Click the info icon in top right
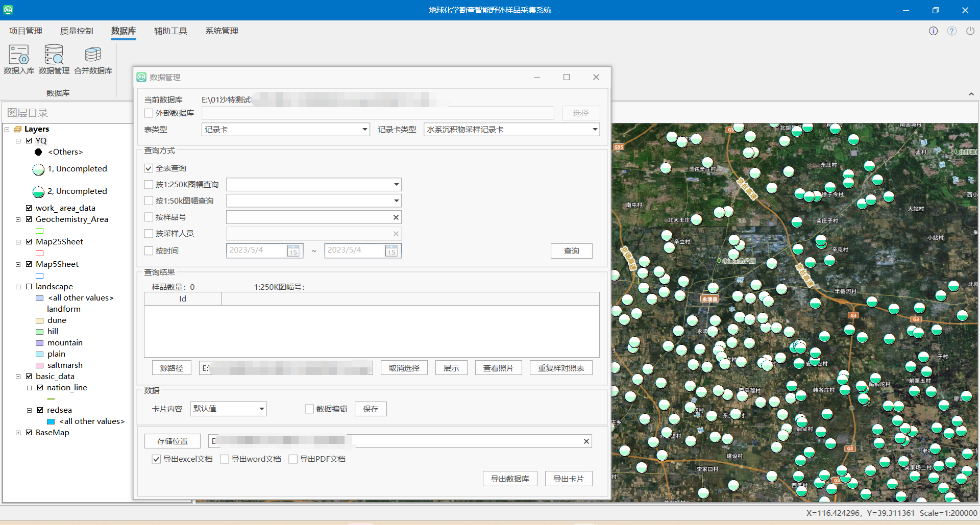 coord(933,31)
